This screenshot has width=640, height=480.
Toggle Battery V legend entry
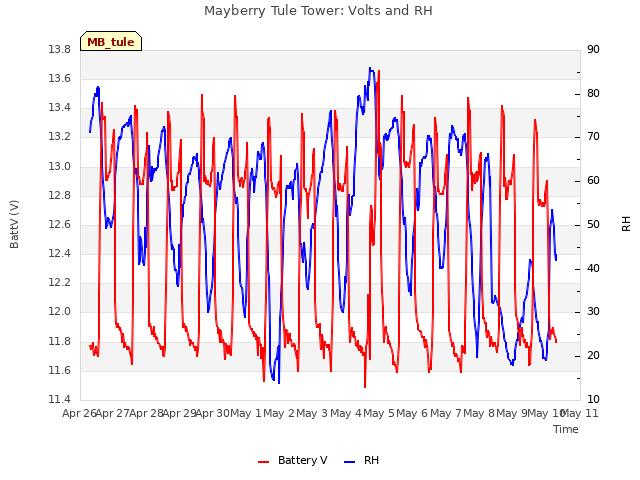(x=293, y=460)
